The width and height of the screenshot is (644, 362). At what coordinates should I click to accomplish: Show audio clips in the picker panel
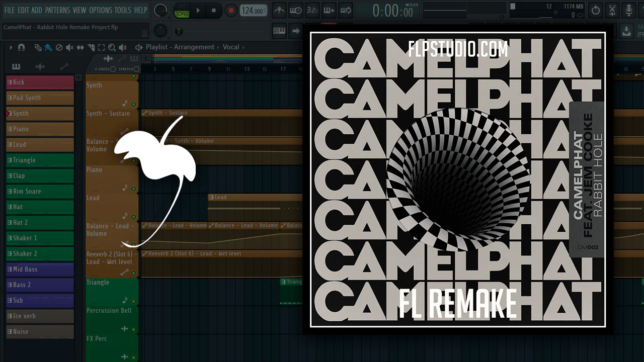[40, 66]
